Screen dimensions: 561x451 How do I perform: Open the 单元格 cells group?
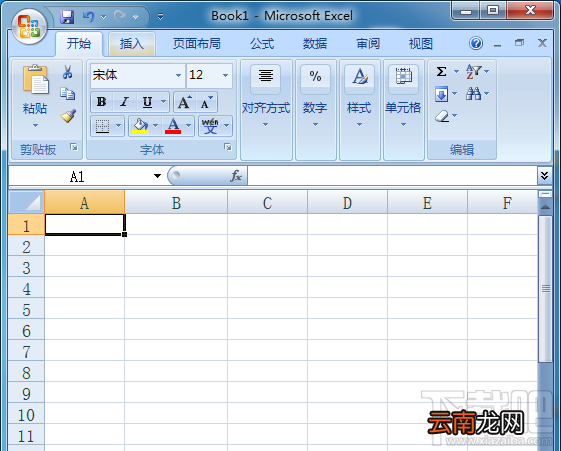coord(404,109)
